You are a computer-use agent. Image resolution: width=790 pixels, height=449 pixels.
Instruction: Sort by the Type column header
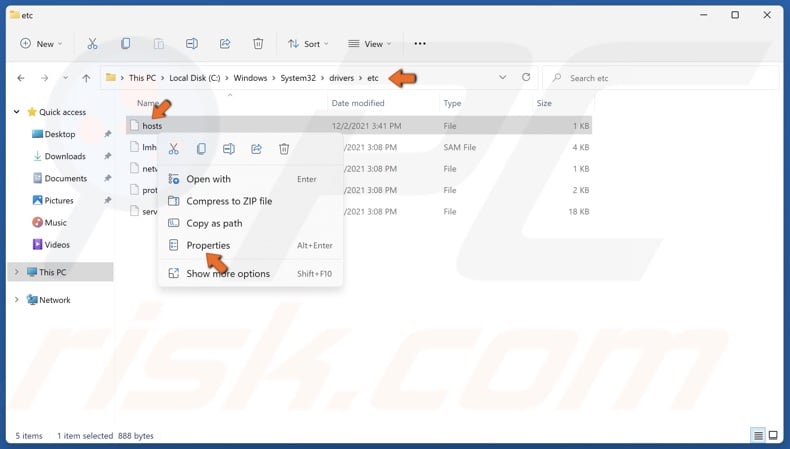click(452, 103)
